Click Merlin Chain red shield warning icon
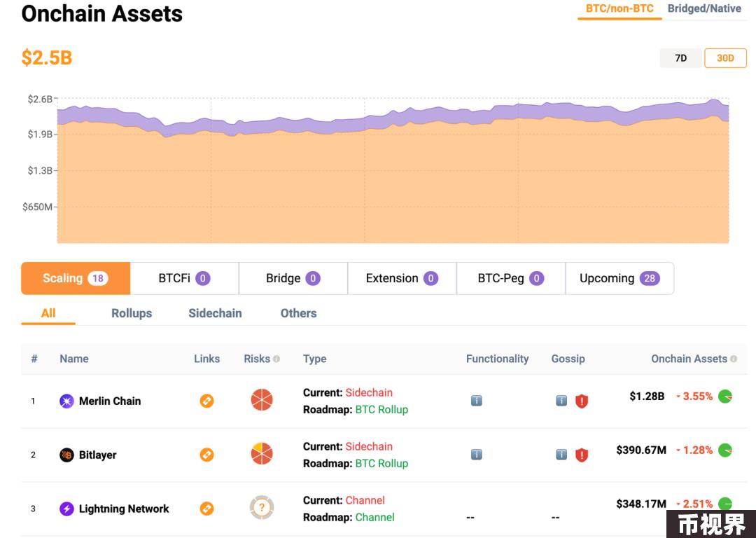756x538 pixels. (582, 401)
